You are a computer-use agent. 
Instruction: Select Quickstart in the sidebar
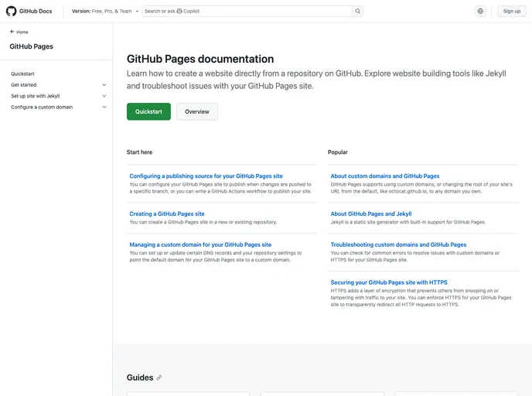pos(22,73)
